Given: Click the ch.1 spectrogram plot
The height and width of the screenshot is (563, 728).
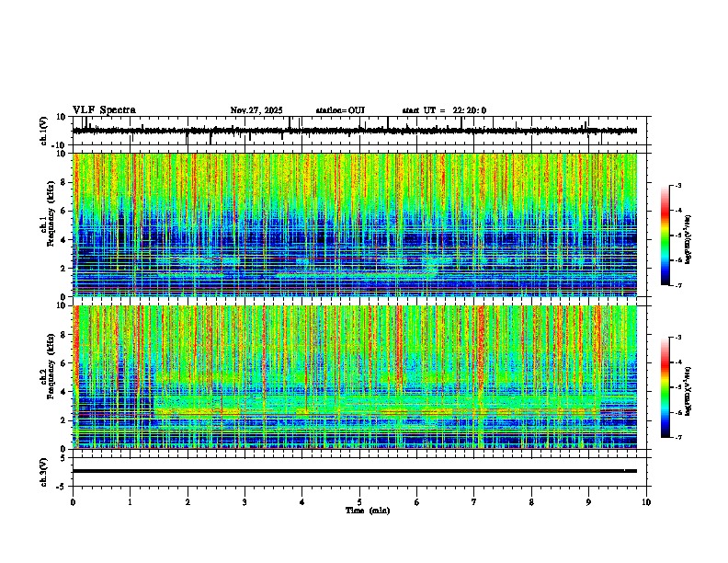Looking at the screenshot, I should (355, 224).
